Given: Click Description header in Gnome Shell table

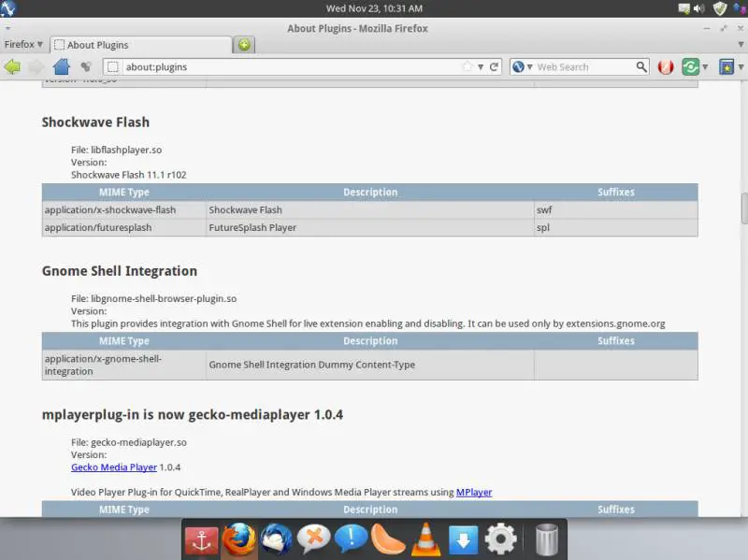Looking at the screenshot, I should [370, 341].
